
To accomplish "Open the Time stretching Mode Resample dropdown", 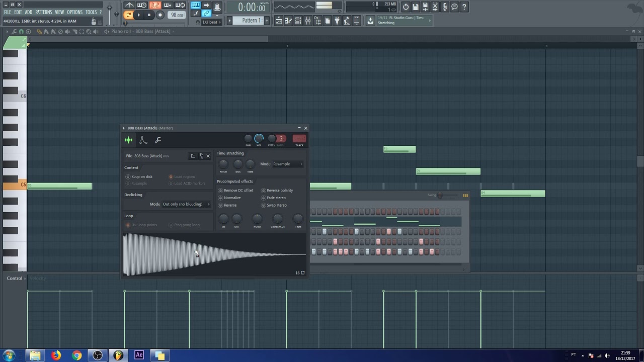I will [x=288, y=164].
